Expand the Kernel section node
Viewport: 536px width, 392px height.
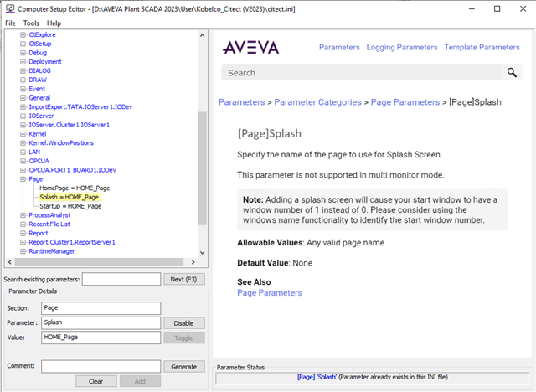23,134
